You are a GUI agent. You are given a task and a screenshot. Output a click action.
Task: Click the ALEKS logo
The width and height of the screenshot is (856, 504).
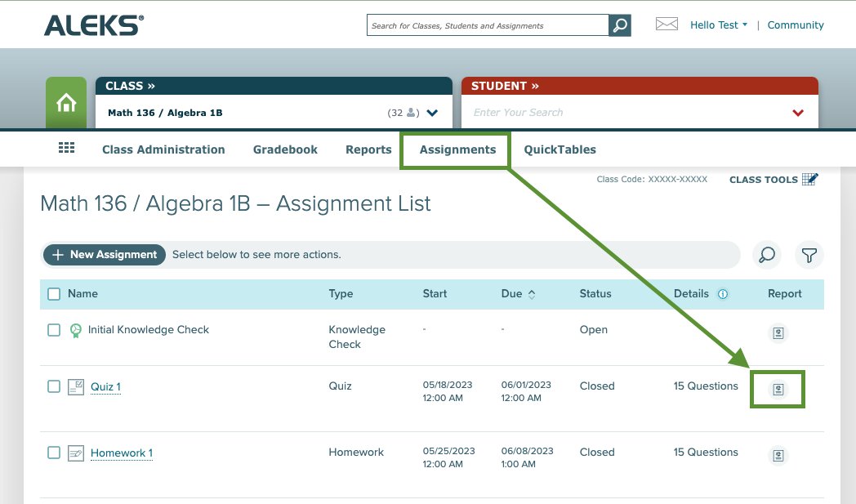pyautogui.click(x=94, y=25)
